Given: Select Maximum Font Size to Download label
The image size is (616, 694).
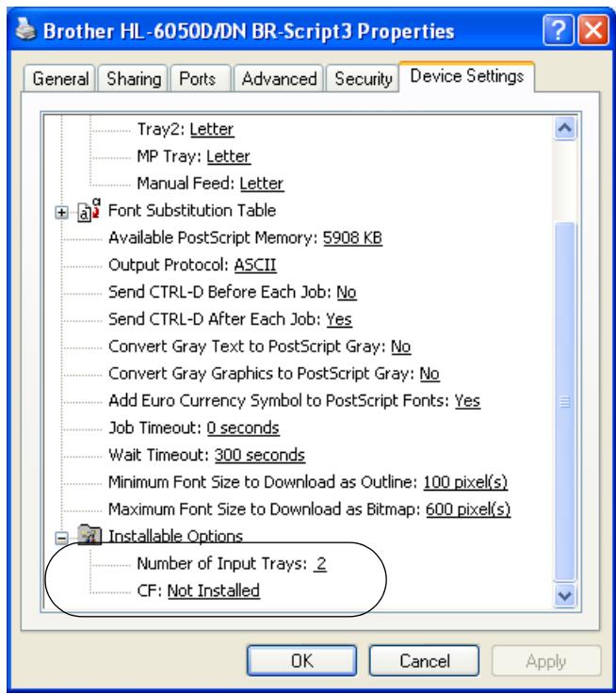Looking at the screenshot, I should 265,509.
